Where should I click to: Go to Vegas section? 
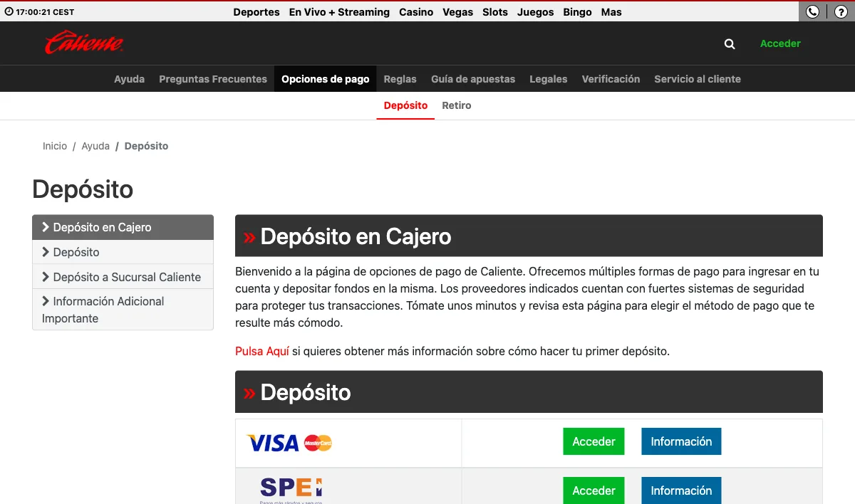[458, 12]
